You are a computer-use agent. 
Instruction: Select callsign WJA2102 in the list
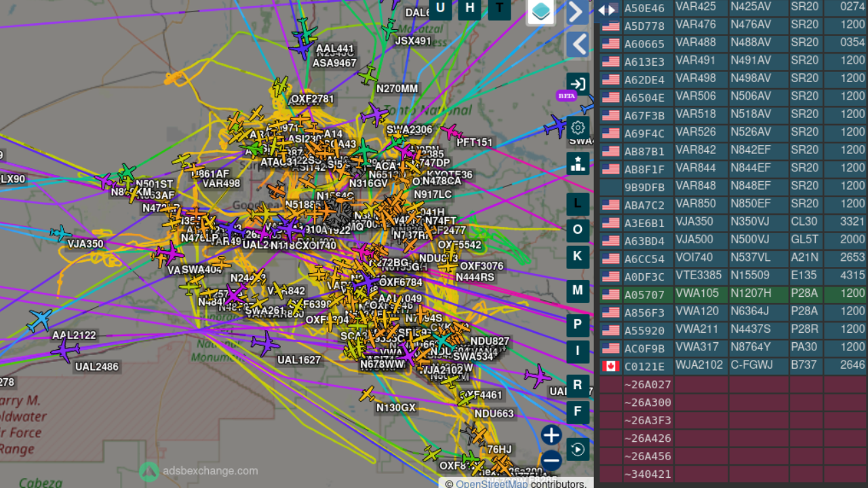[699, 365]
